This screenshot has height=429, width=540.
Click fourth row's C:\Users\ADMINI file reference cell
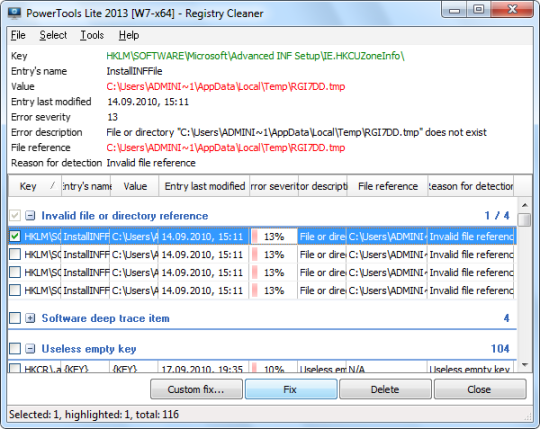click(x=387, y=290)
